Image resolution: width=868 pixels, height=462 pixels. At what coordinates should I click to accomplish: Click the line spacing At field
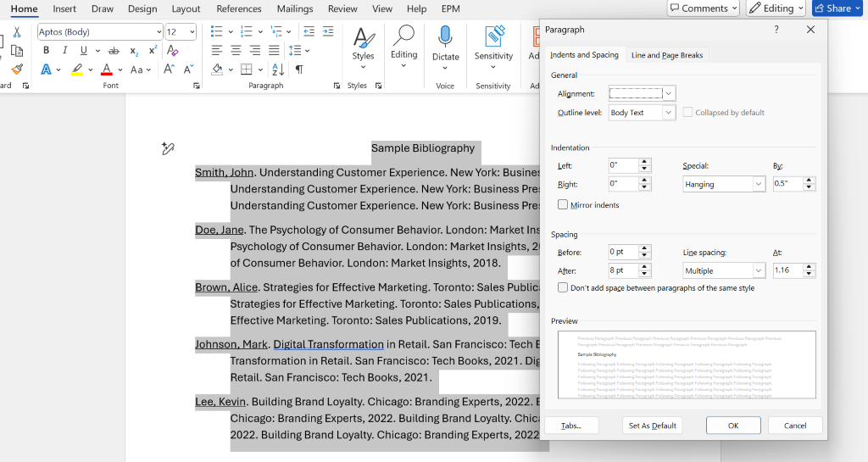point(787,270)
